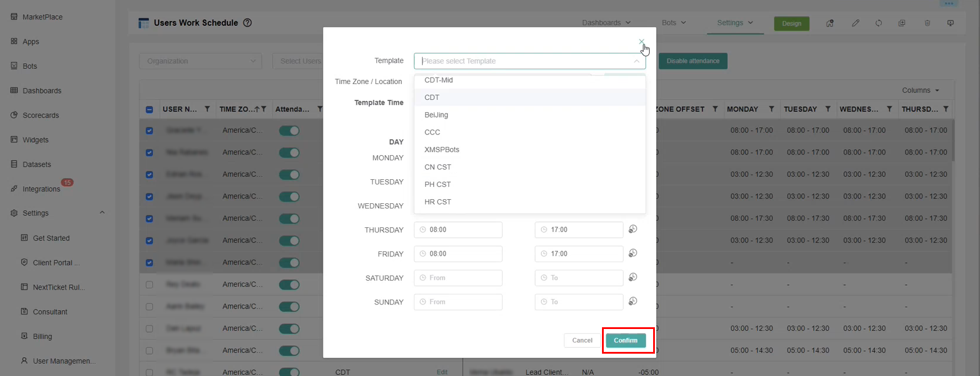Open the Columns dropdown above the table

pyautogui.click(x=921, y=90)
